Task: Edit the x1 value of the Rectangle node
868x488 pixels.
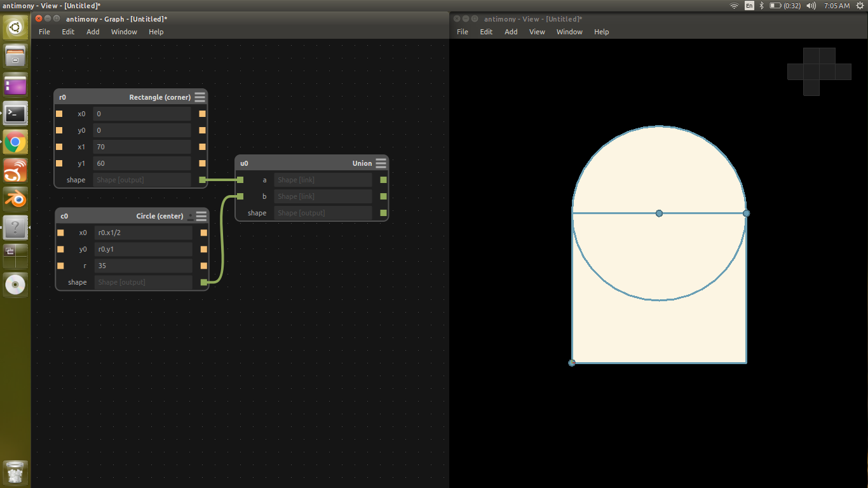Action: (x=142, y=147)
